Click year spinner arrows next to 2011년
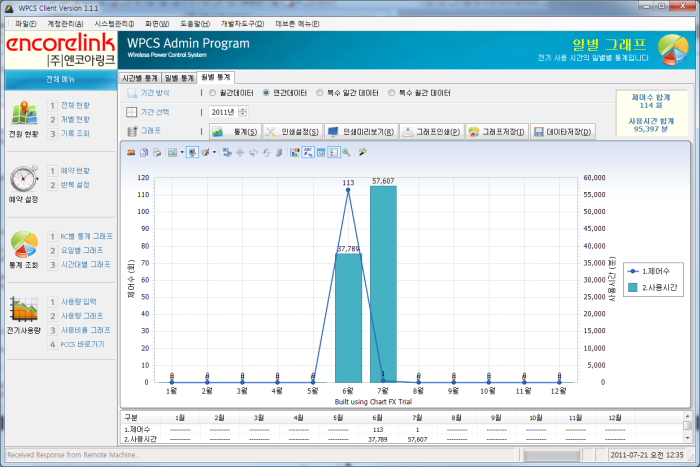The width and height of the screenshot is (700, 467). 242,112
